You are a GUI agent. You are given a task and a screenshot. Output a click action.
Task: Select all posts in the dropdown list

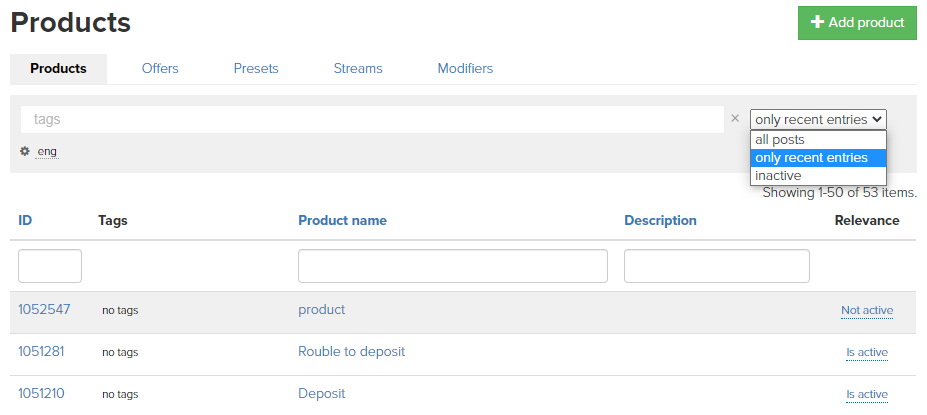(x=780, y=140)
